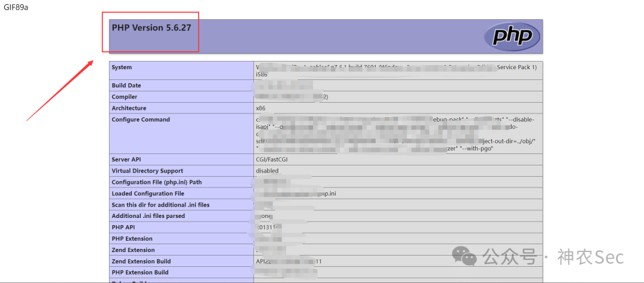
Task: Select Additional .ini files parsed label
Action: click(x=148, y=216)
